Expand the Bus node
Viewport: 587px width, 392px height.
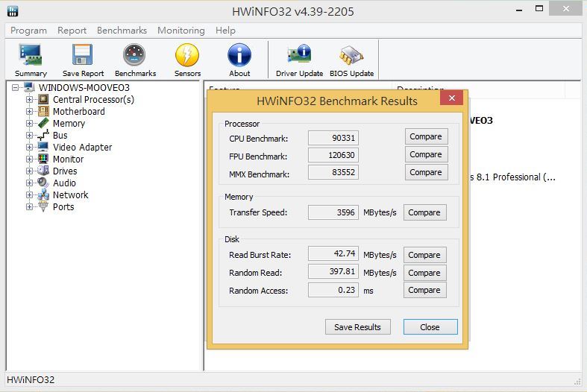[29, 136]
